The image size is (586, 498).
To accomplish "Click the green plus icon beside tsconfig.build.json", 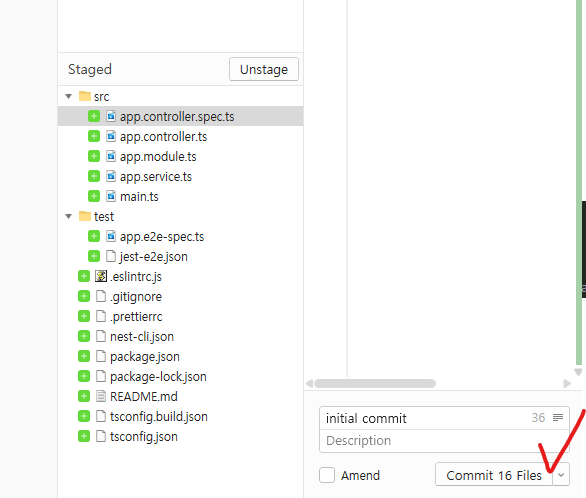I will (x=84, y=416).
